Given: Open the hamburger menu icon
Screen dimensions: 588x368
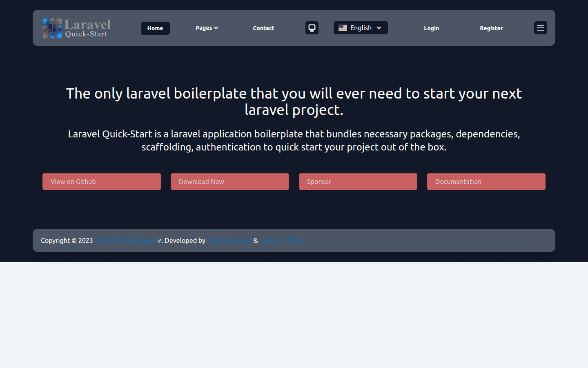Looking at the screenshot, I should pos(541,28).
